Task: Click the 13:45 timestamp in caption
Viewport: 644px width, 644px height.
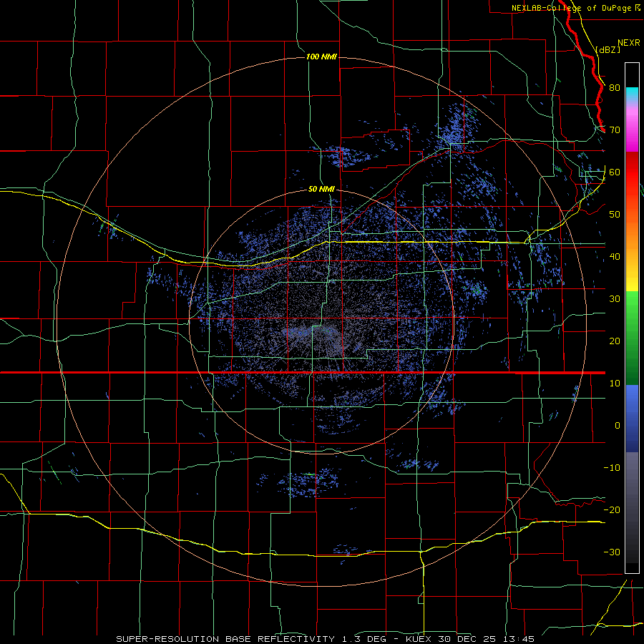Action: 518,639
